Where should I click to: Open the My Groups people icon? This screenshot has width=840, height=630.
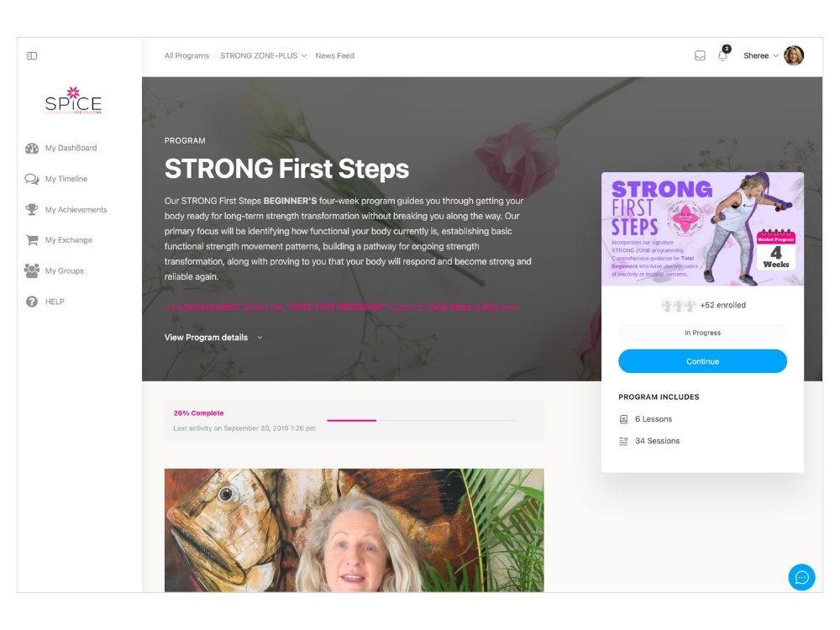click(32, 270)
